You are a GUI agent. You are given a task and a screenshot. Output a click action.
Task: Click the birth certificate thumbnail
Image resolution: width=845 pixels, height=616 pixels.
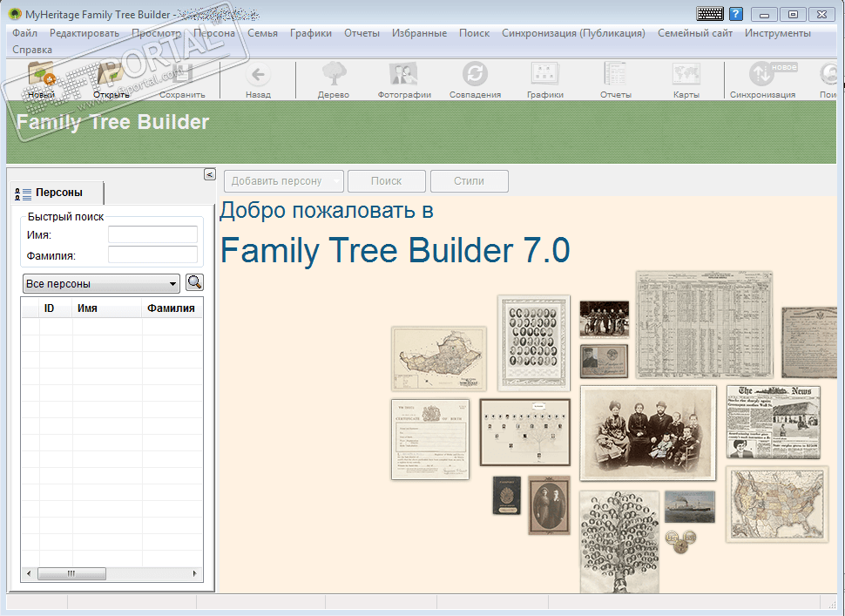pos(430,439)
